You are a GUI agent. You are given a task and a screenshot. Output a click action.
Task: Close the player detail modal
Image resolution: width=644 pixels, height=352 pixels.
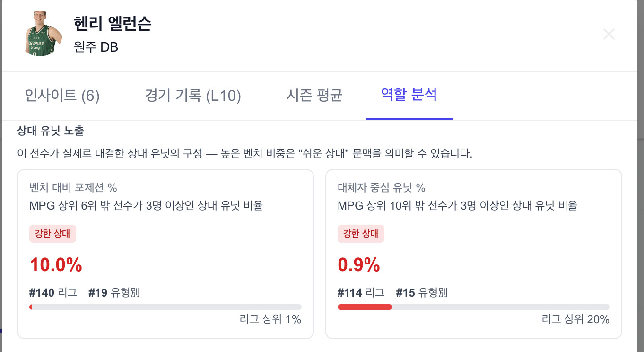pyautogui.click(x=609, y=34)
